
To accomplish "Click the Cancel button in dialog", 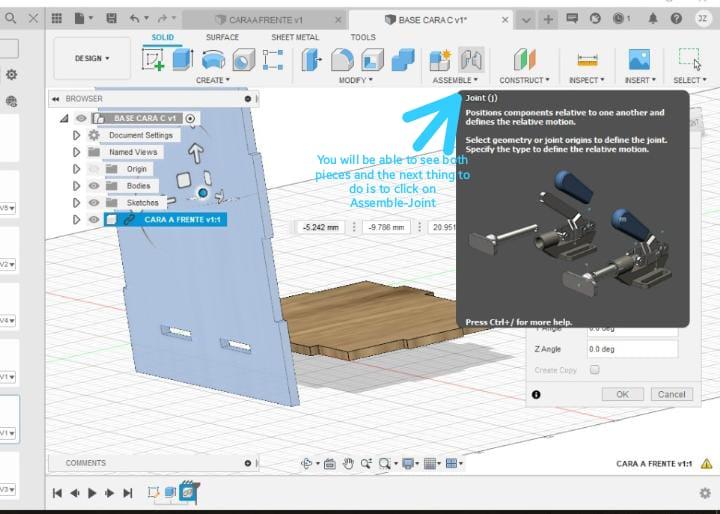I will pyautogui.click(x=671, y=394).
